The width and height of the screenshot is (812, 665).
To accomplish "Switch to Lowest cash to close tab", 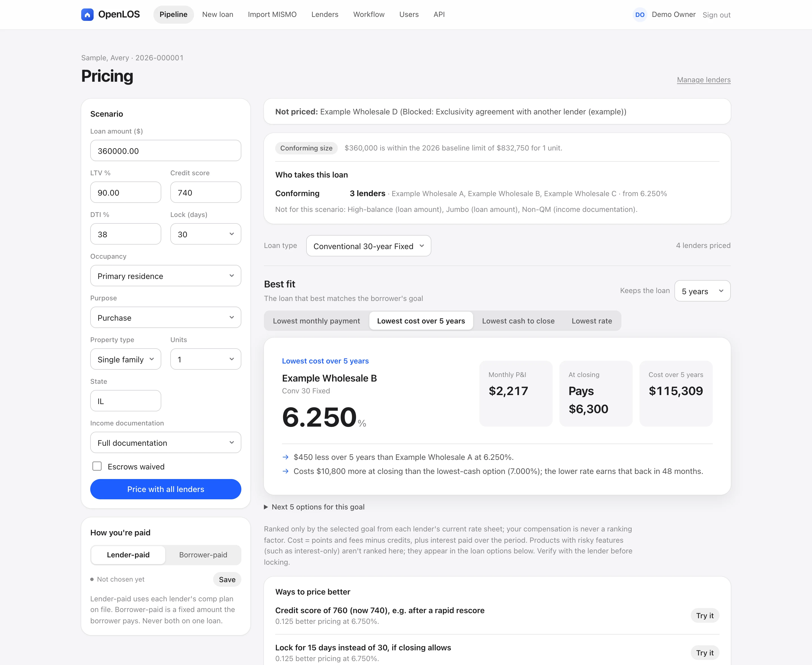I will click(518, 321).
